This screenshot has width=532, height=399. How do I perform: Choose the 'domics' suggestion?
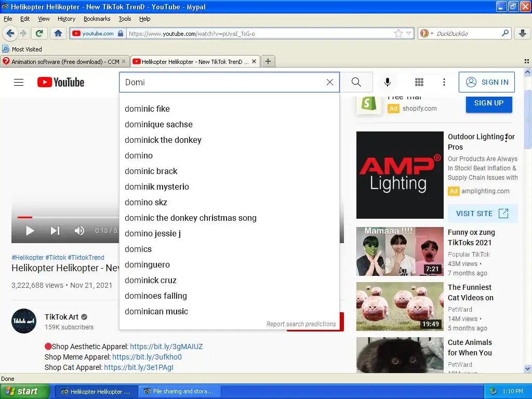tap(229, 249)
